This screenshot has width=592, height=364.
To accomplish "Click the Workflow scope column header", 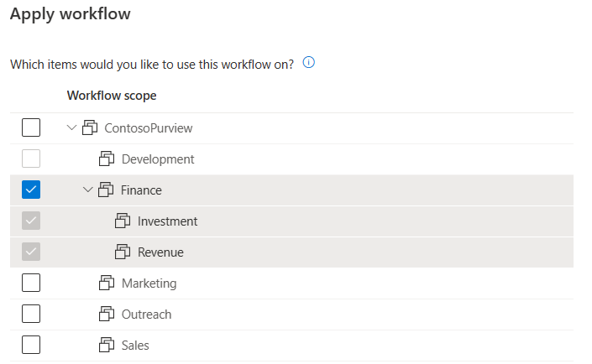I will coord(112,96).
